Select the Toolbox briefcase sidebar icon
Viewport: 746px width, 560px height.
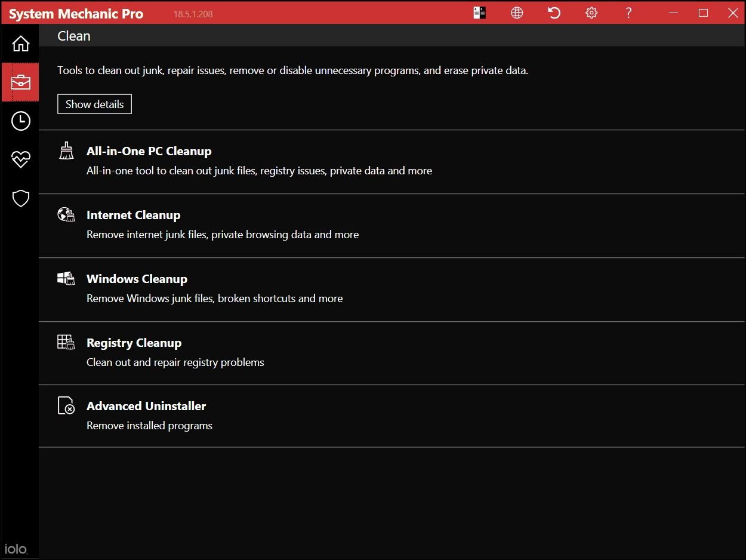20,82
